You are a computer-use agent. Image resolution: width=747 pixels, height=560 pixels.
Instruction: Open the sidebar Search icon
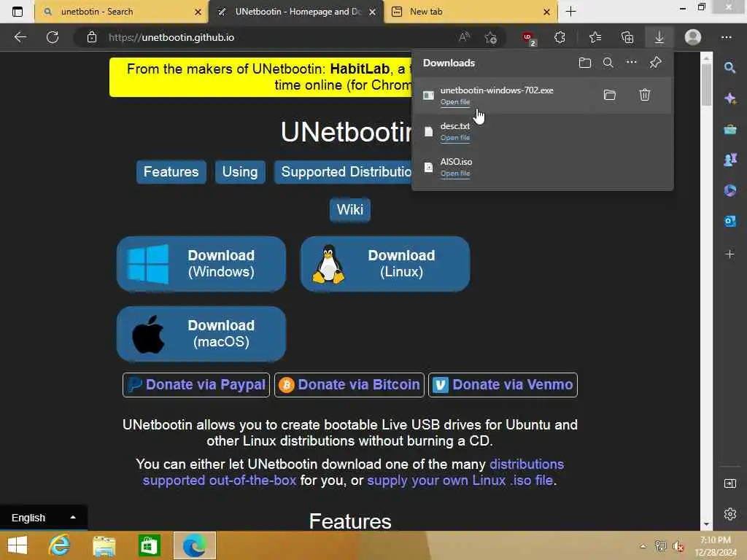(x=729, y=67)
